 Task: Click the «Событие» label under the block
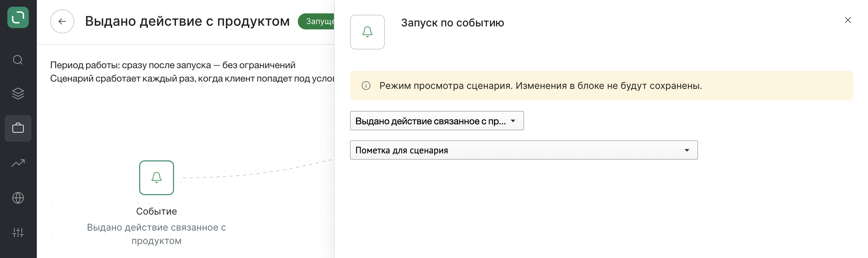(x=156, y=211)
